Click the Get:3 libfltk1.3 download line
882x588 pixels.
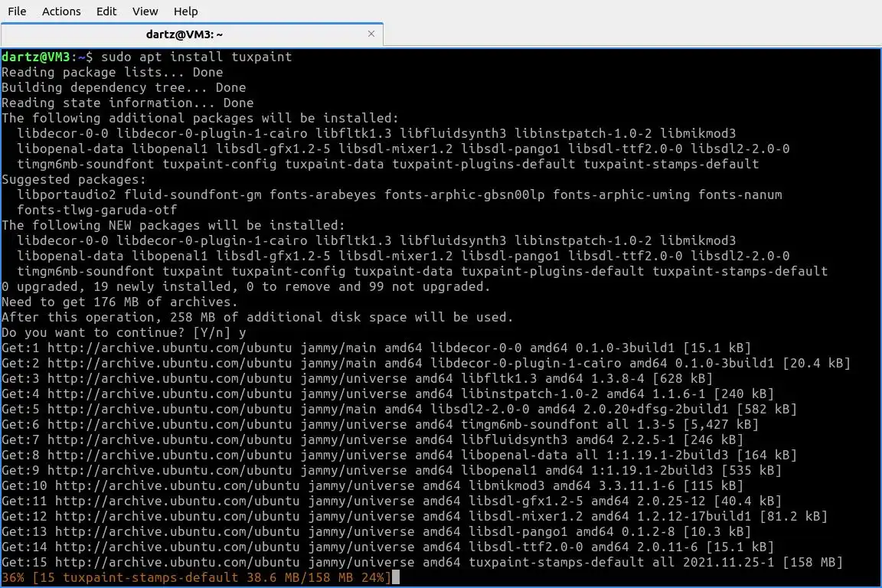coord(358,378)
